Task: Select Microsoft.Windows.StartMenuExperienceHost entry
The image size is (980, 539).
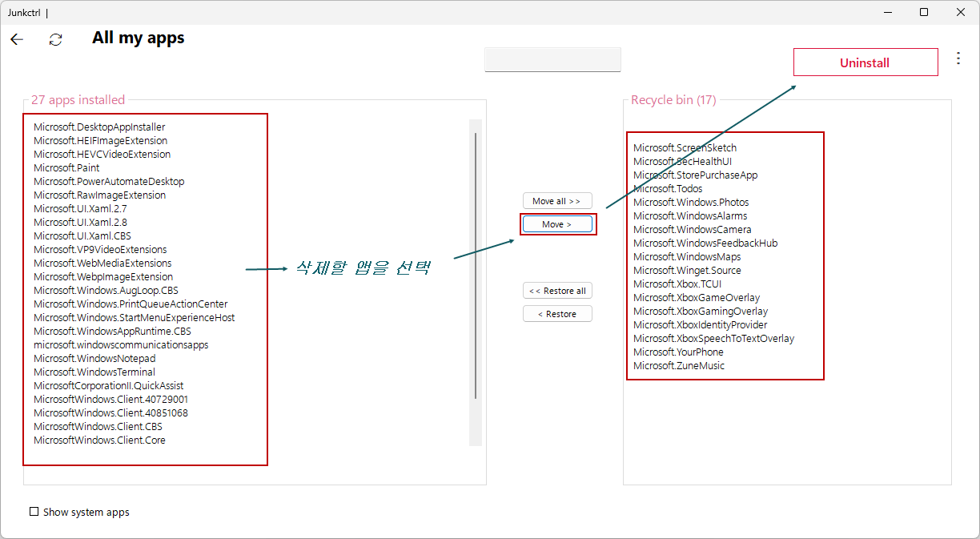Action: [x=135, y=318]
